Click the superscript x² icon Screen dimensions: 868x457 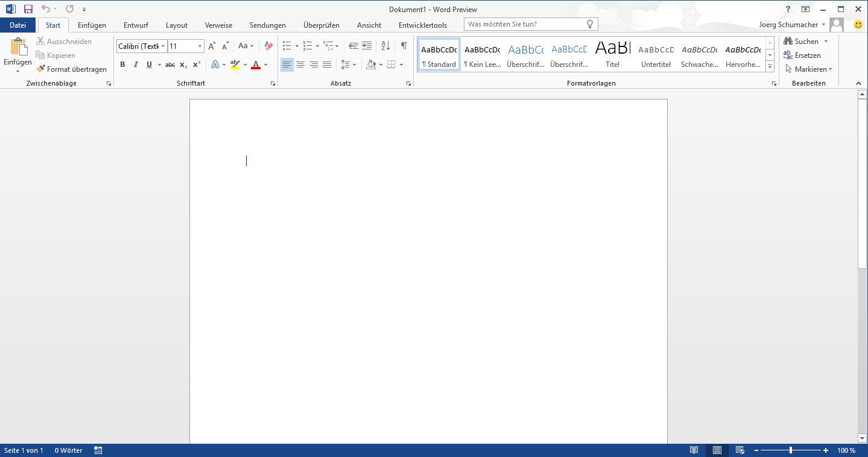click(196, 65)
